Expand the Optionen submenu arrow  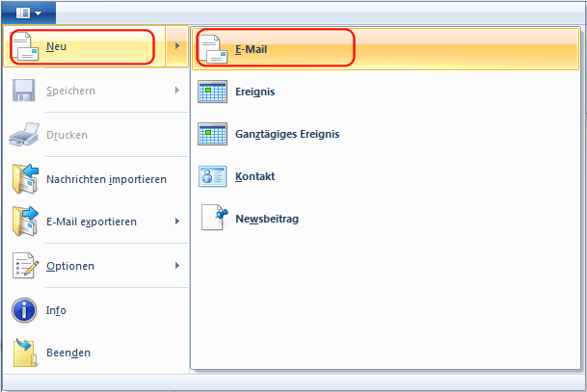[177, 266]
